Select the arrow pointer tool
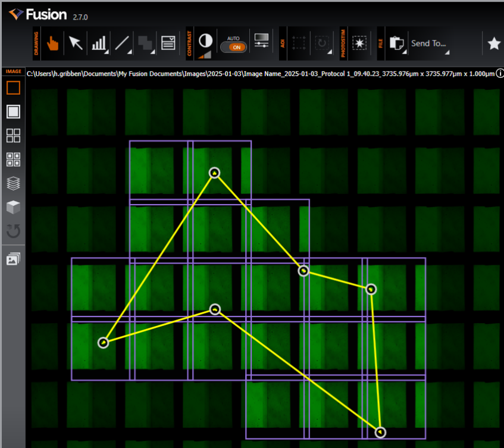This screenshot has width=504, height=448. click(76, 43)
